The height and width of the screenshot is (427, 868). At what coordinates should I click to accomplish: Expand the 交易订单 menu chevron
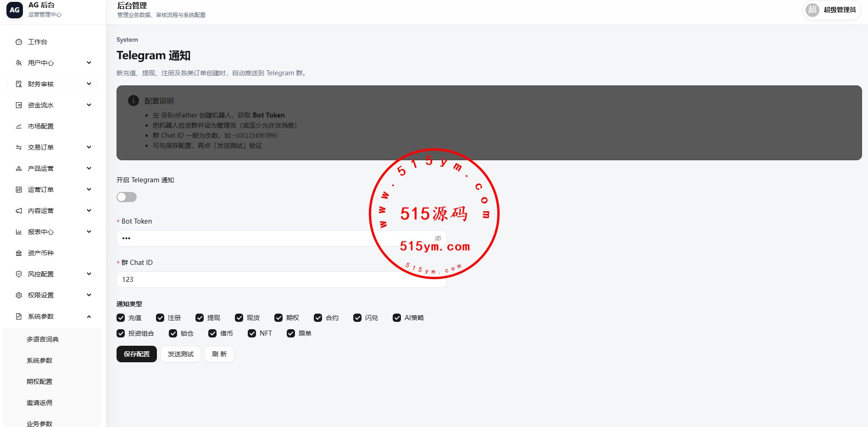click(89, 147)
